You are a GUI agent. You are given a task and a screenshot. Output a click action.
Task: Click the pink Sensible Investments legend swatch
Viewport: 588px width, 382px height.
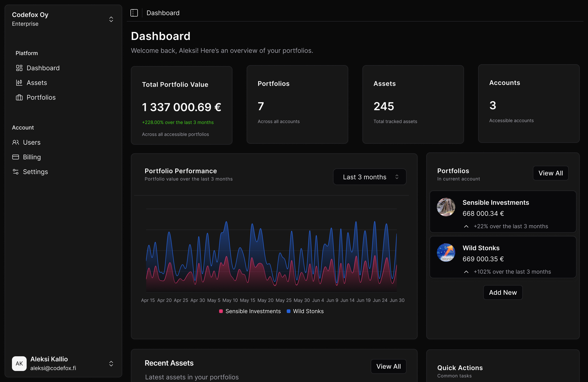(x=221, y=311)
